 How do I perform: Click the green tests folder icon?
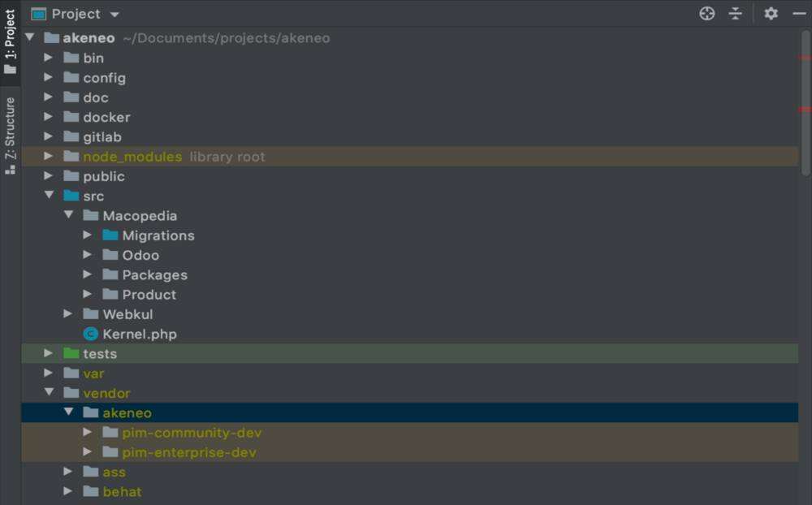[71, 354]
